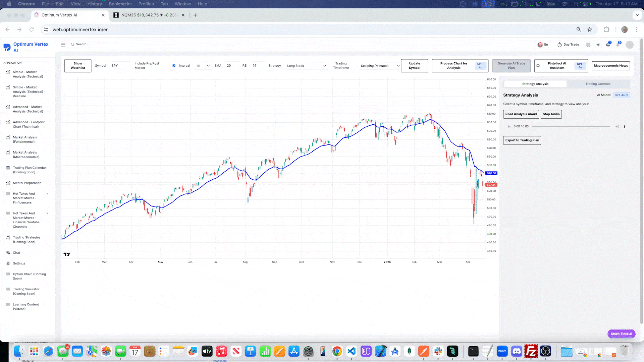Click the Stuck Tutorial button
Viewport: 644px width, 362px height.
621,334
